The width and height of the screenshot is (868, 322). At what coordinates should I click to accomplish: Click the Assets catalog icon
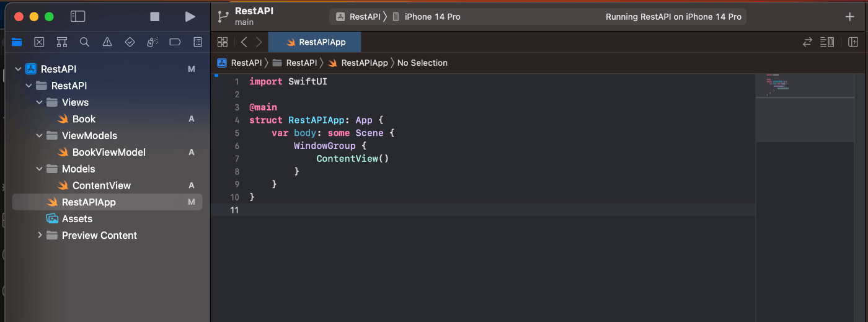point(52,218)
